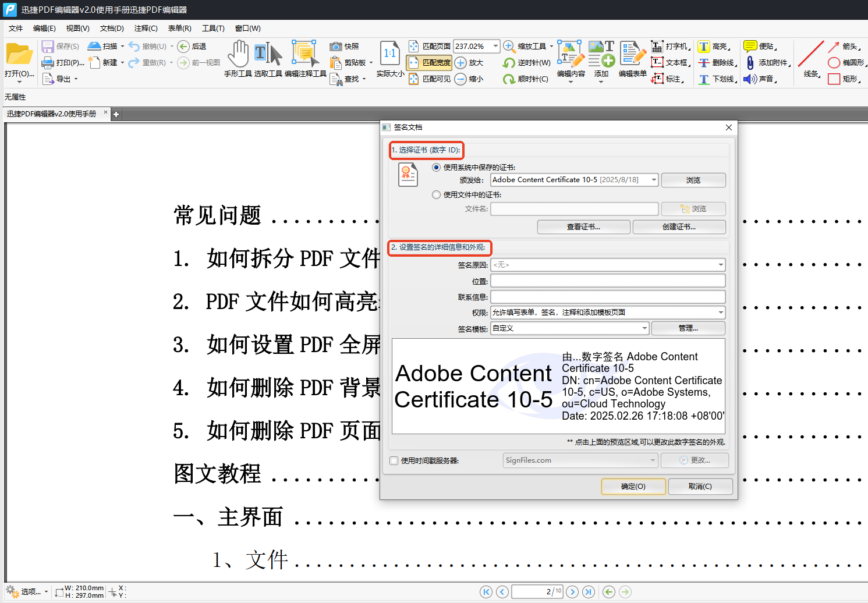868x603 pixels.
Task: Add a new document tab
Action: click(116, 114)
